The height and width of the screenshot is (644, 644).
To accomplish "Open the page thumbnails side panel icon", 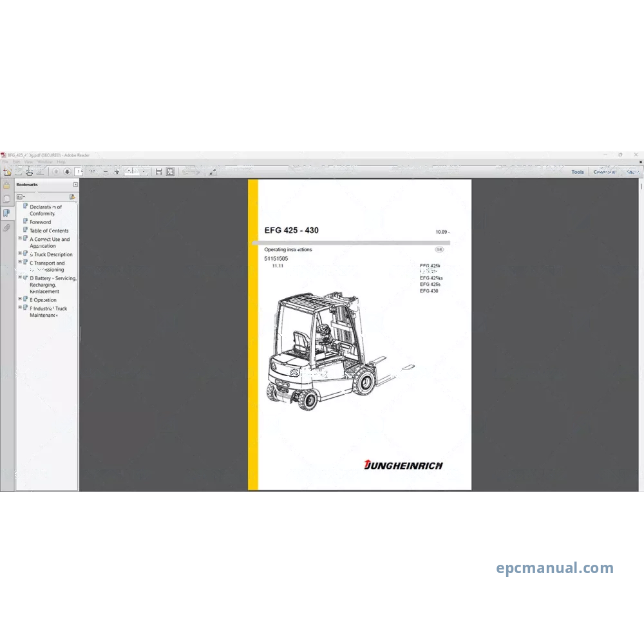I will [6, 199].
